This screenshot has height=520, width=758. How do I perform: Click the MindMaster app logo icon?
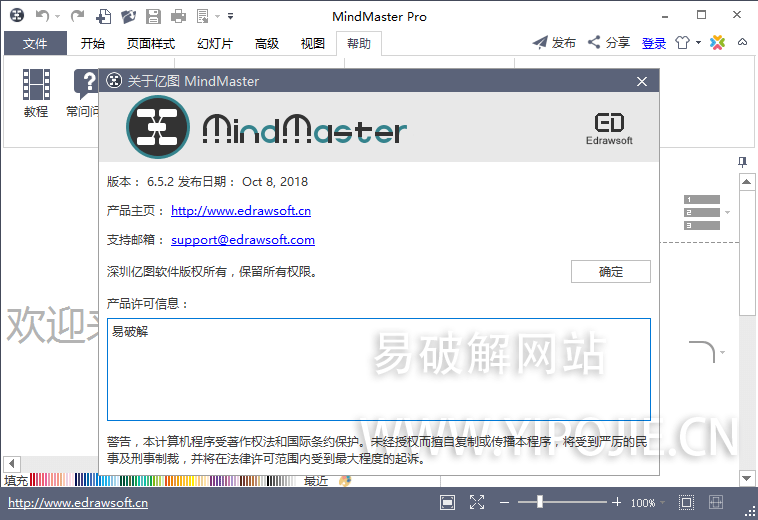[17, 15]
